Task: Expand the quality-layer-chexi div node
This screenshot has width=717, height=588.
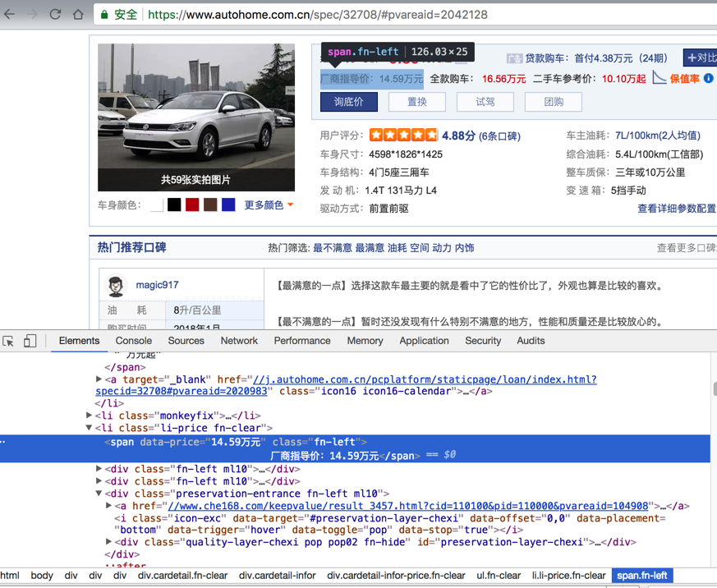Action: (x=109, y=542)
